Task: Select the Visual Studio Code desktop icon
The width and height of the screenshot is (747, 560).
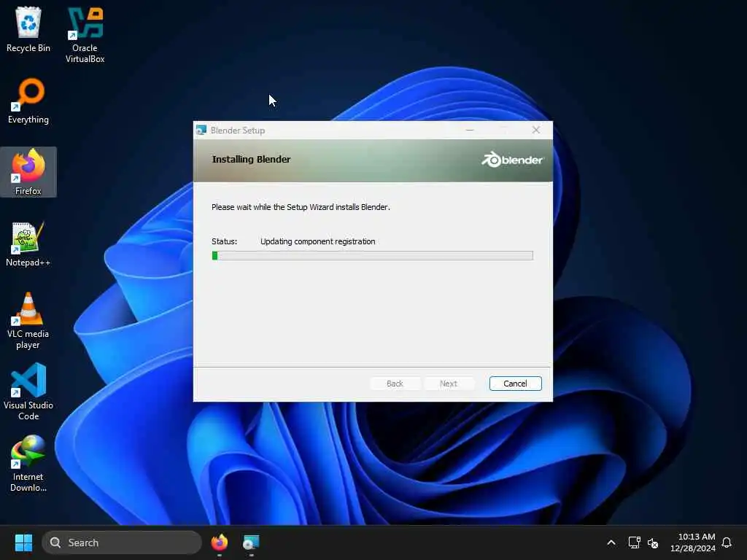Action: tap(28, 392)
